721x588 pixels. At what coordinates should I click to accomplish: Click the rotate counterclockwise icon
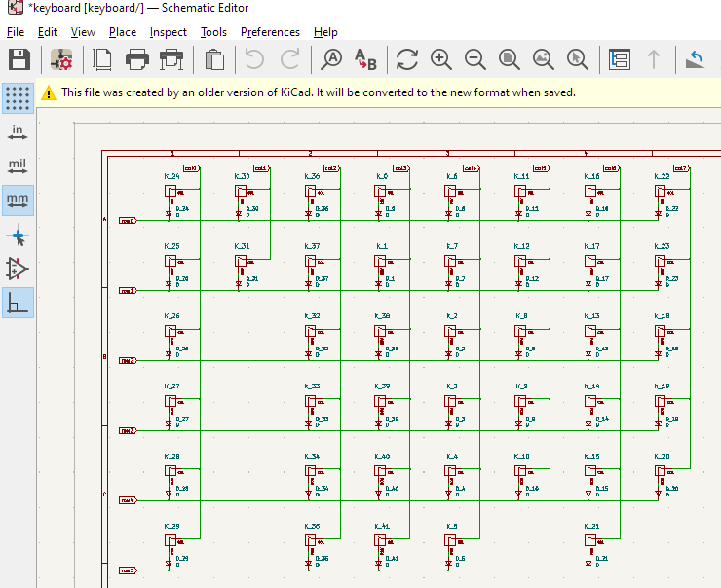pos(695,59)
